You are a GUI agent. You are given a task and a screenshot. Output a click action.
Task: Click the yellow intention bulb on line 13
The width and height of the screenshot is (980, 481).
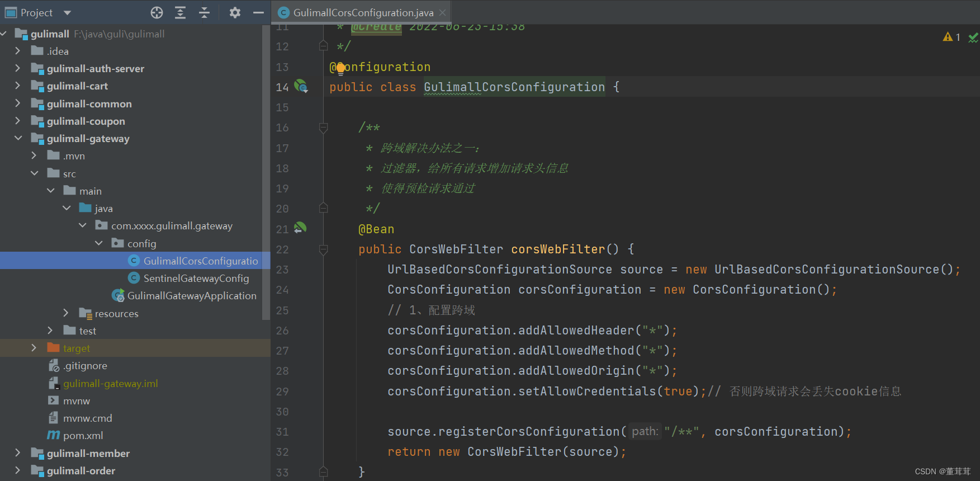(340, 68)
